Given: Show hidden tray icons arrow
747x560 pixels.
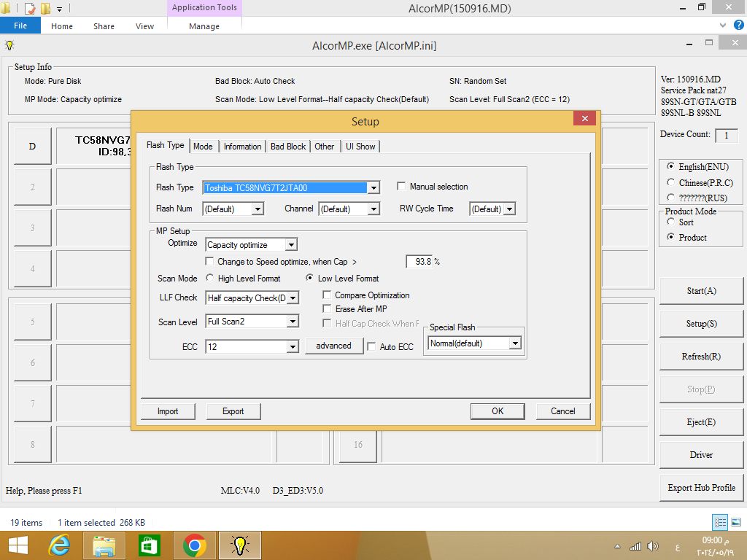Looking at the screenshot, I should click(x=617, y=546).
